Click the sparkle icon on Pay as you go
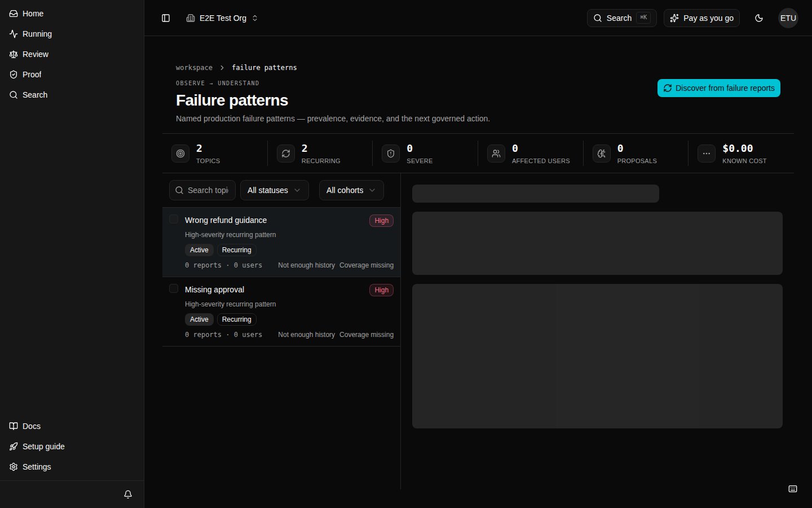The image size is (812, 508). click(674, 18)
